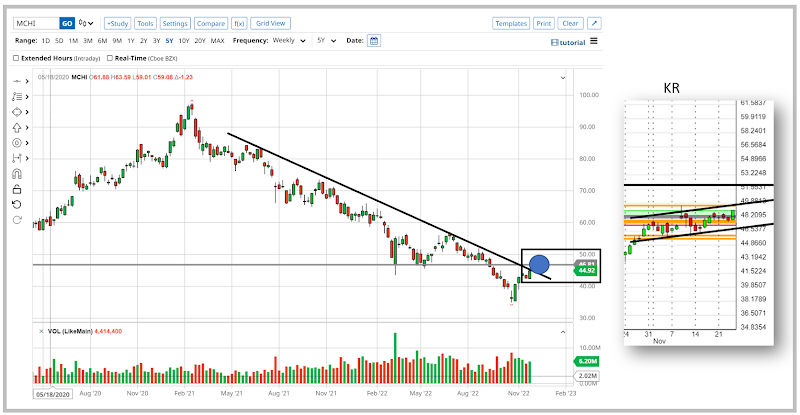
Task: Open the Tools menu
Action: pos(145,23)
